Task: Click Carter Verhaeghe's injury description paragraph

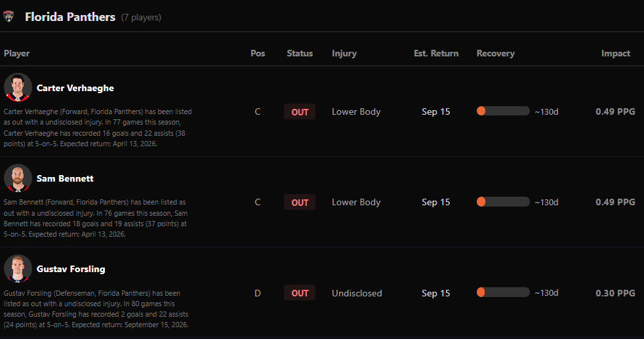Action: (98, 128)
